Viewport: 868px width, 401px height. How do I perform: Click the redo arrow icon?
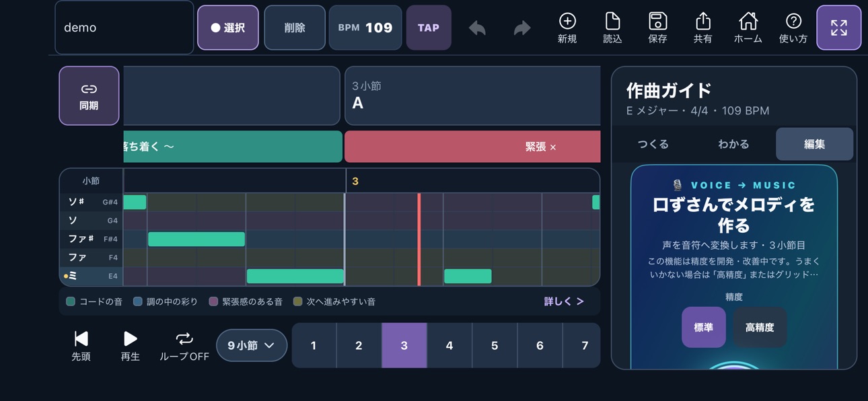click(x=522, y=28)
